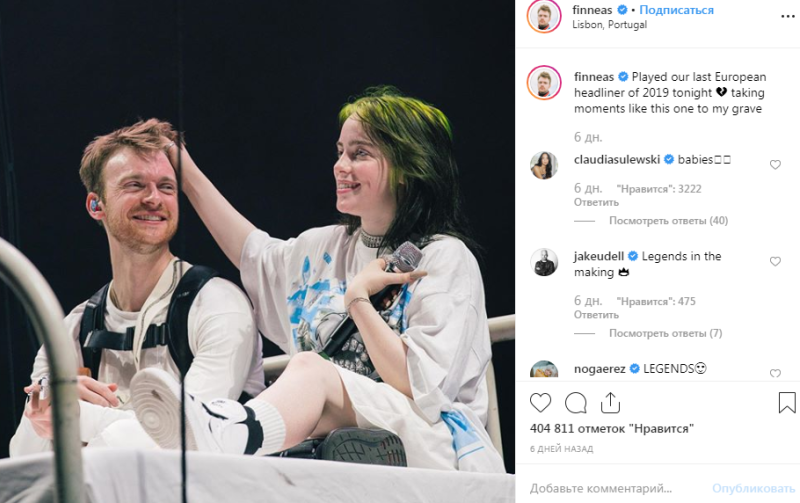This screenshot has height=503, width=800.
Task: Reply to claudiasulewski via "Ответить"
Action: [596, 203]
